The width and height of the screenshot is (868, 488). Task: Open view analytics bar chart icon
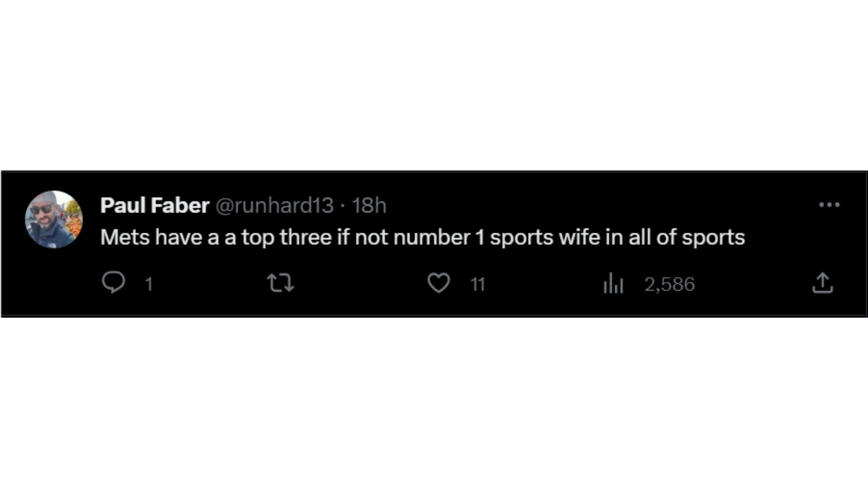(613, 283)
